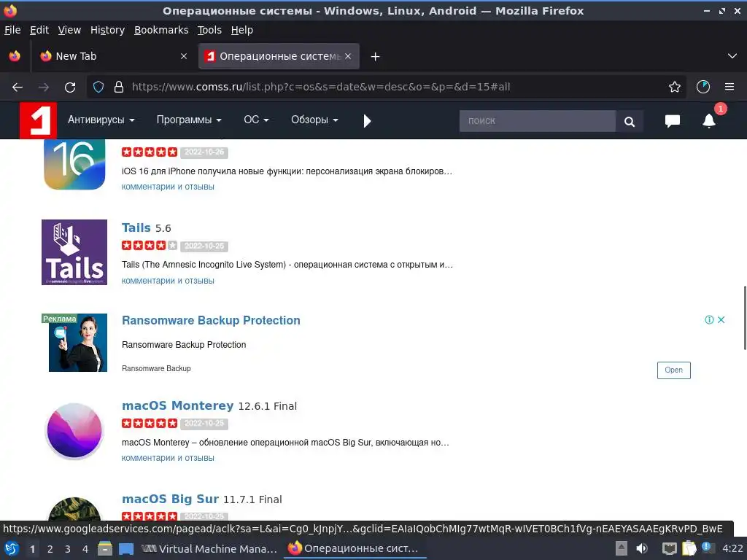This screenshot has height=560, width=747.
Task: Open a new tab with the plus button
Action: 376,57
